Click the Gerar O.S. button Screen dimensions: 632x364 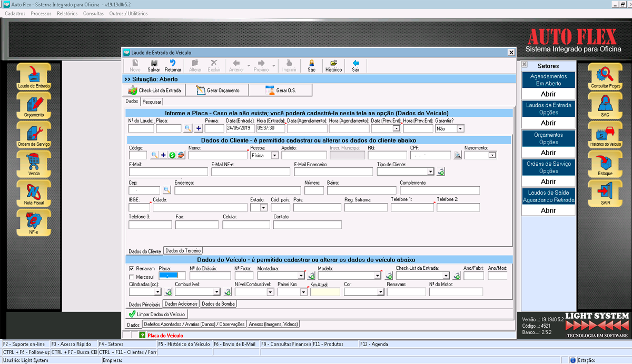click(281, 90)
